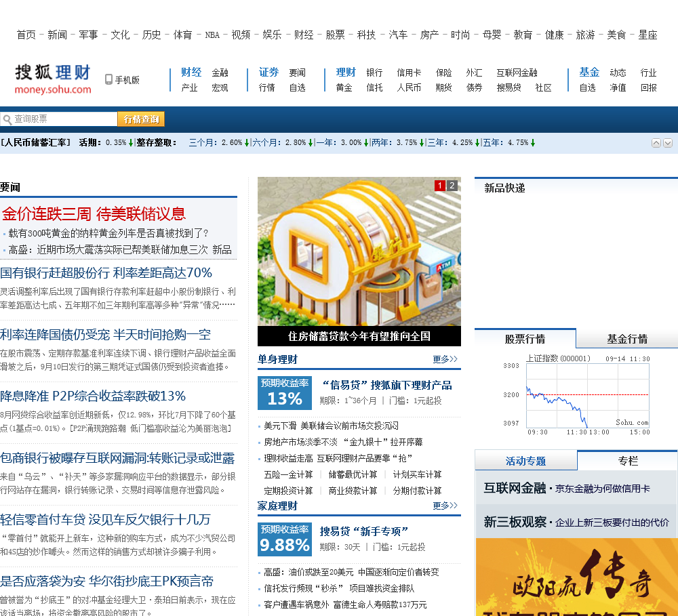Open NBA in top navigation

(x=212, y=35)
